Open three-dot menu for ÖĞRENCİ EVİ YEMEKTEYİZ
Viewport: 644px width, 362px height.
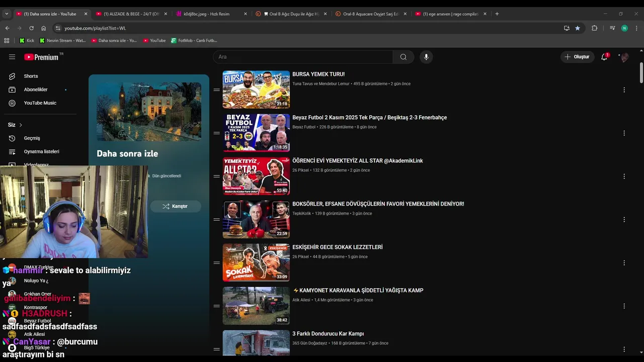[624, 176]
